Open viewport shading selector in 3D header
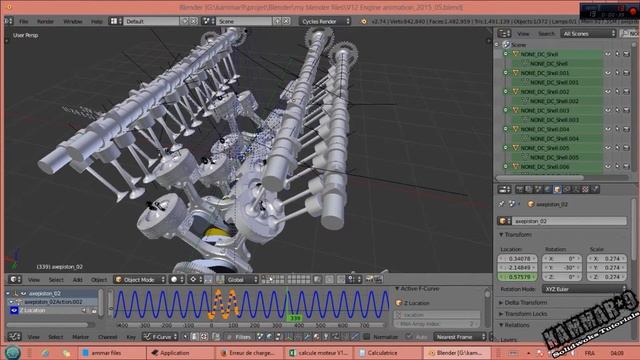The image size is (640, 360). [177, 279]
